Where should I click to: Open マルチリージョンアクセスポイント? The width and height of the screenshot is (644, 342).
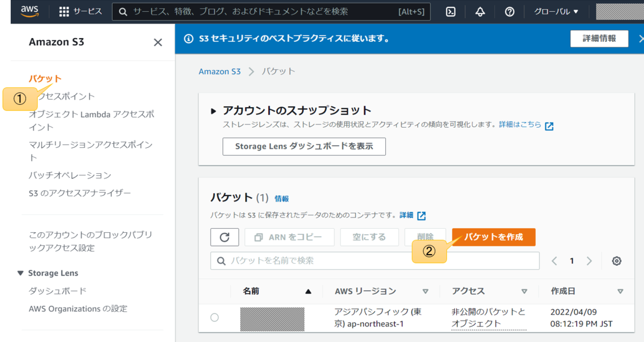91,151
